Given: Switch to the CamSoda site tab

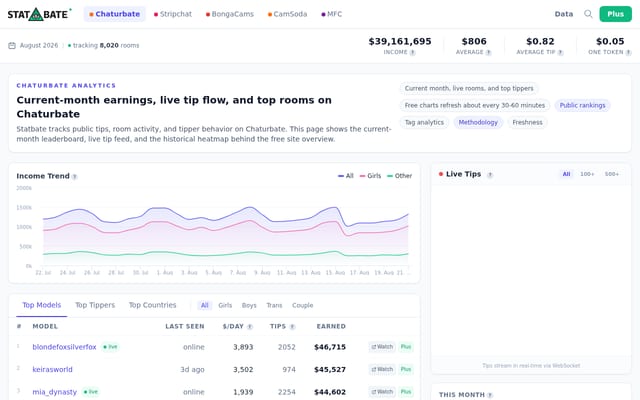Looking at the screenshot, I should [287, 14].
